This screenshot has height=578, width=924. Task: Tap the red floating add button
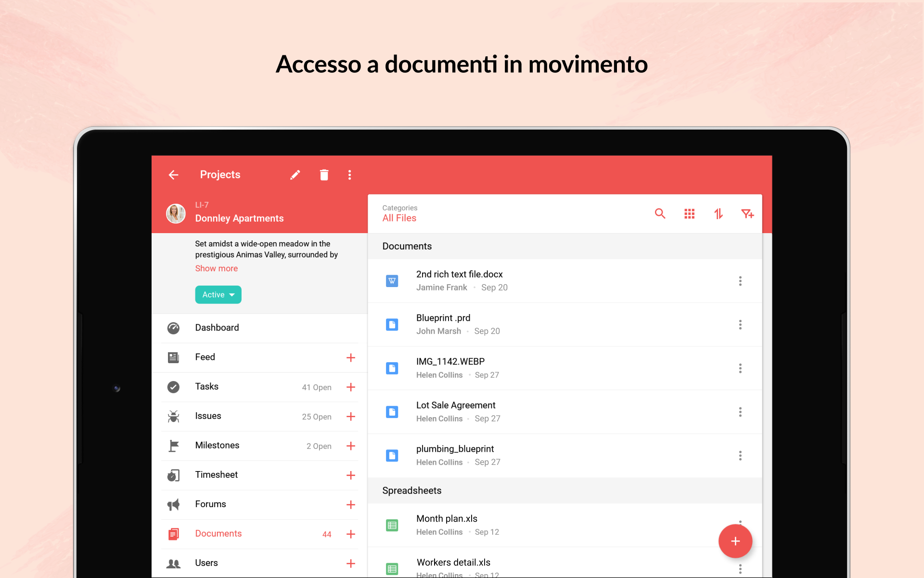[x=735, y=541]
